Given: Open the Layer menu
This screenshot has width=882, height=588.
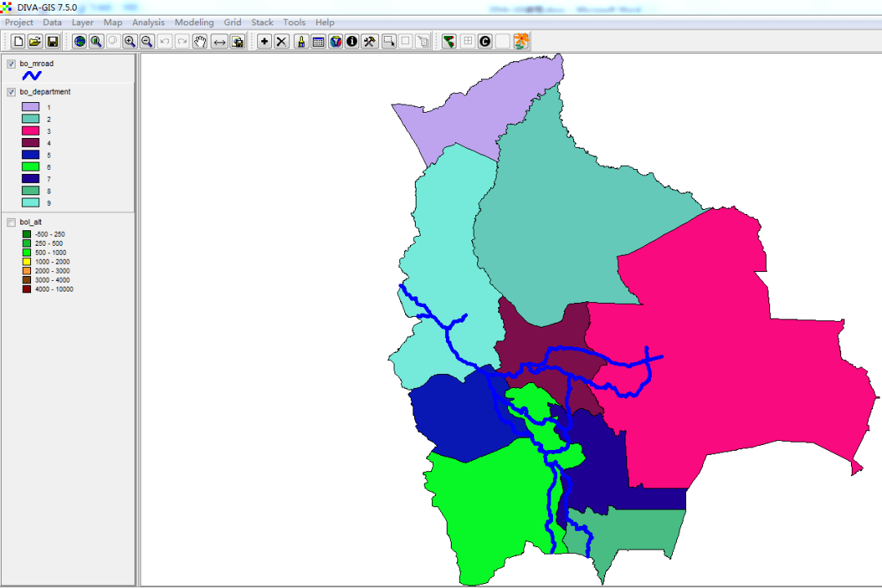Looking at the screenshot, I should 82,23.
